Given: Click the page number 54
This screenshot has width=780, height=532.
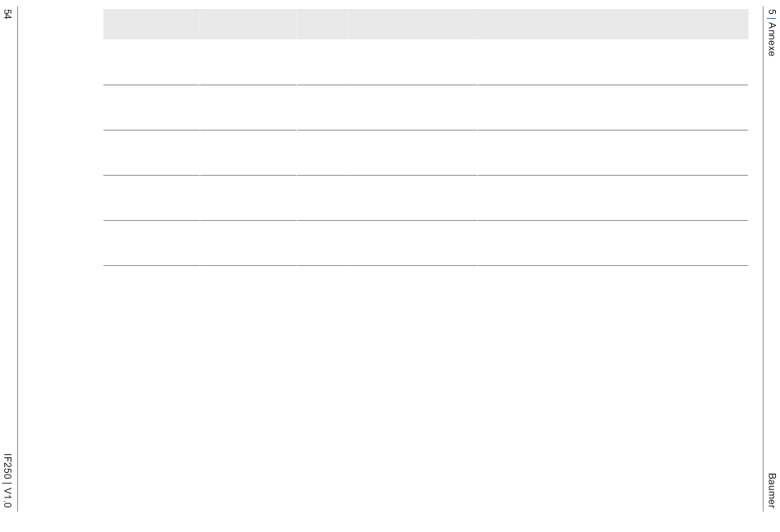Looking at the screenshot, I should (x=7, y=15).
